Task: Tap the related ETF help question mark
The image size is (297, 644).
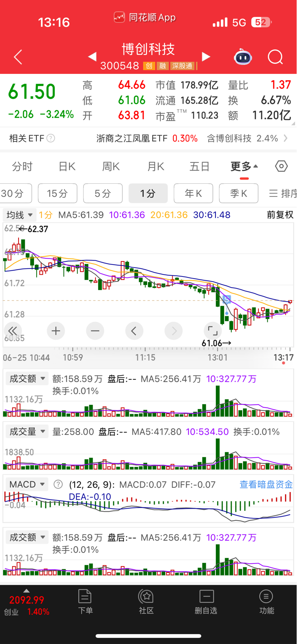Action: (51, 138)
